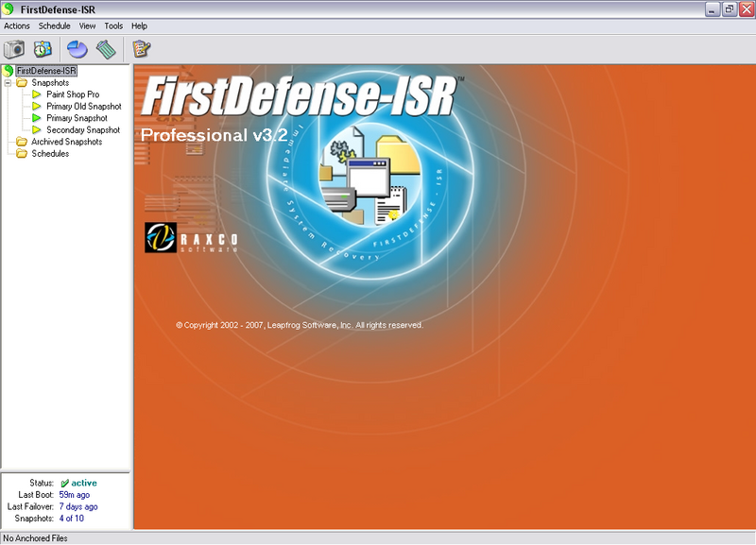Click the '59m ago' last boot value
This screenshot has height=545, width=756.
(x=75, y=495)
